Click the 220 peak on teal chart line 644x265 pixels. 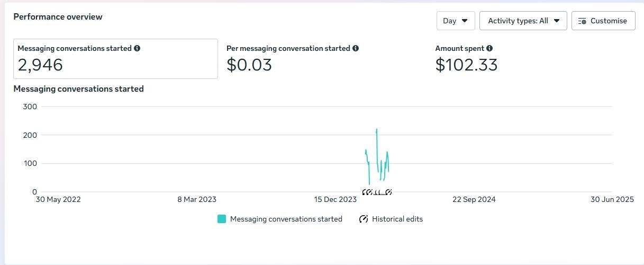pos(376,129)
